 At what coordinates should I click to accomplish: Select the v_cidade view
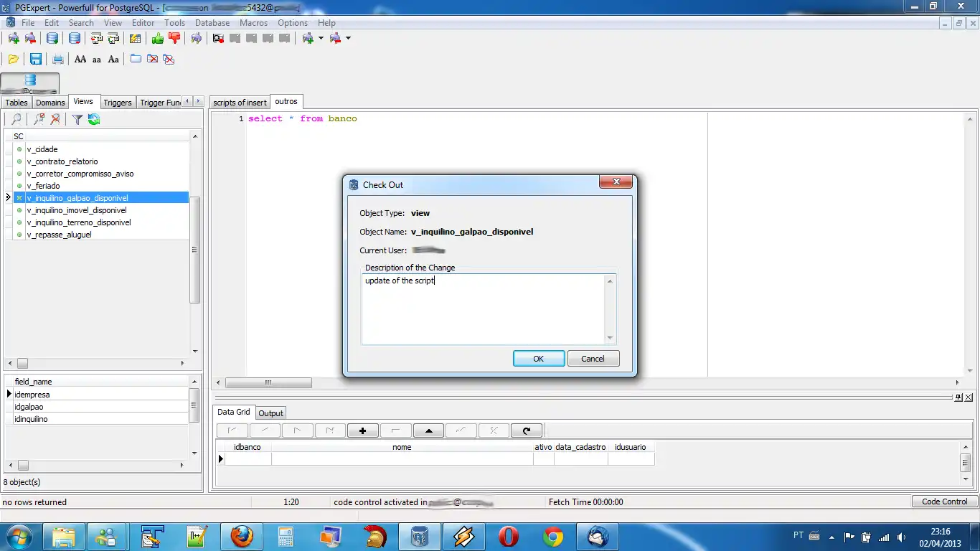click(x=42, y=149)
